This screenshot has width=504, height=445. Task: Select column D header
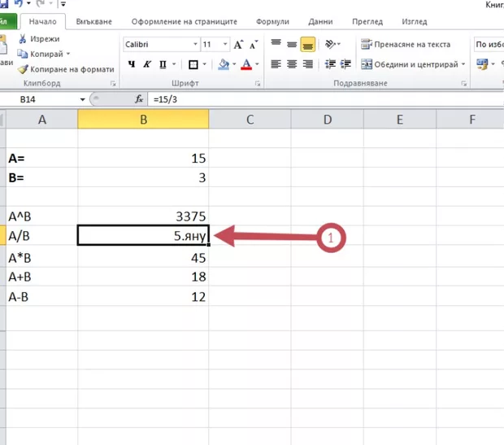(328, 120)
